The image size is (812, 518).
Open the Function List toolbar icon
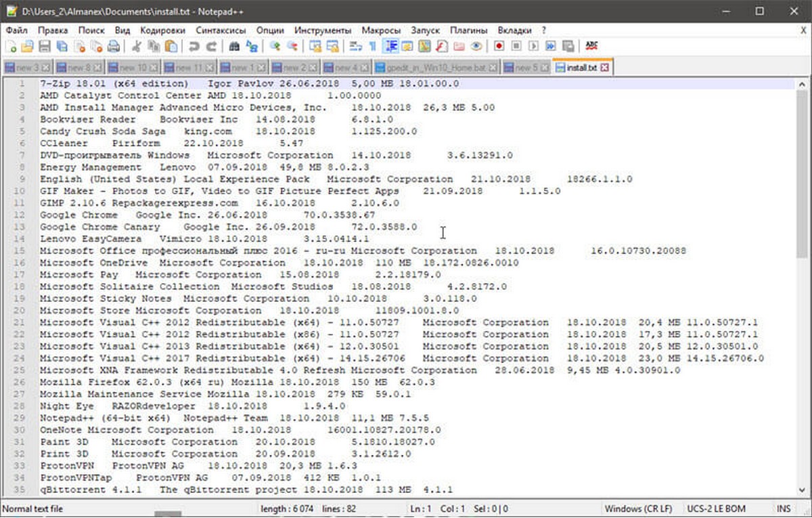441,46
